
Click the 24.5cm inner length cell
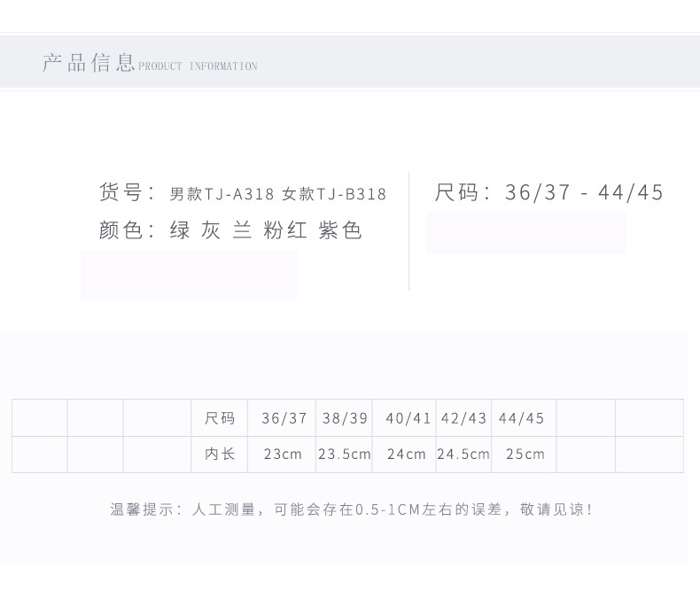463,454
